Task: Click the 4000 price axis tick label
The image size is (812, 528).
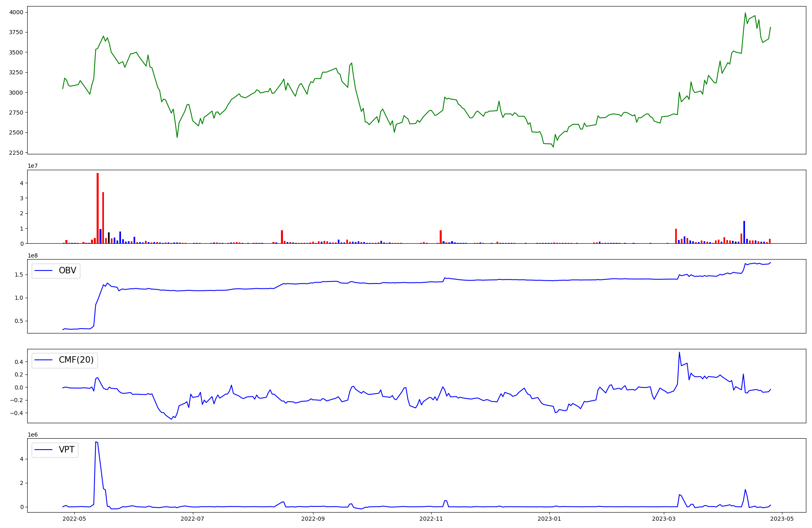Action: [16, 12]
